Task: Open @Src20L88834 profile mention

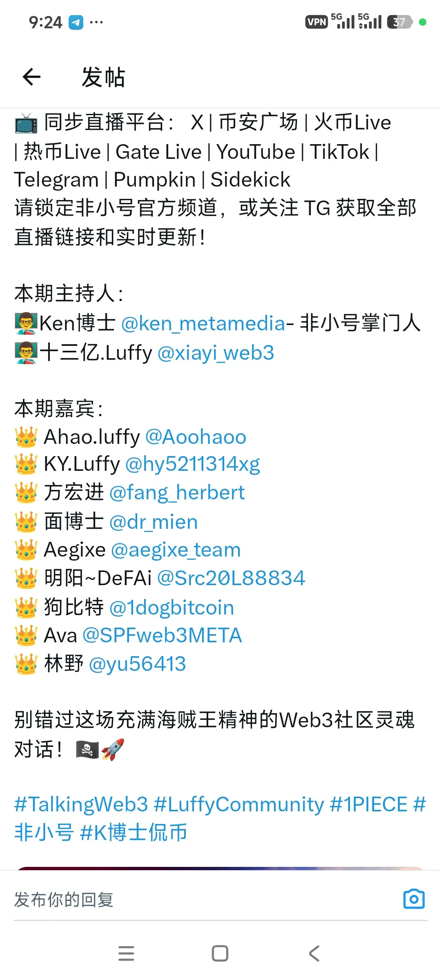Action: (231, 578)
